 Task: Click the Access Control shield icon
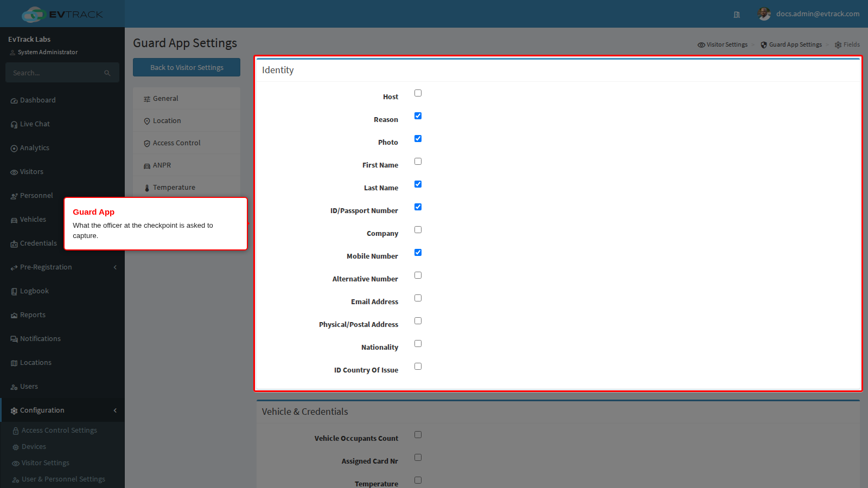coord(147,144)
